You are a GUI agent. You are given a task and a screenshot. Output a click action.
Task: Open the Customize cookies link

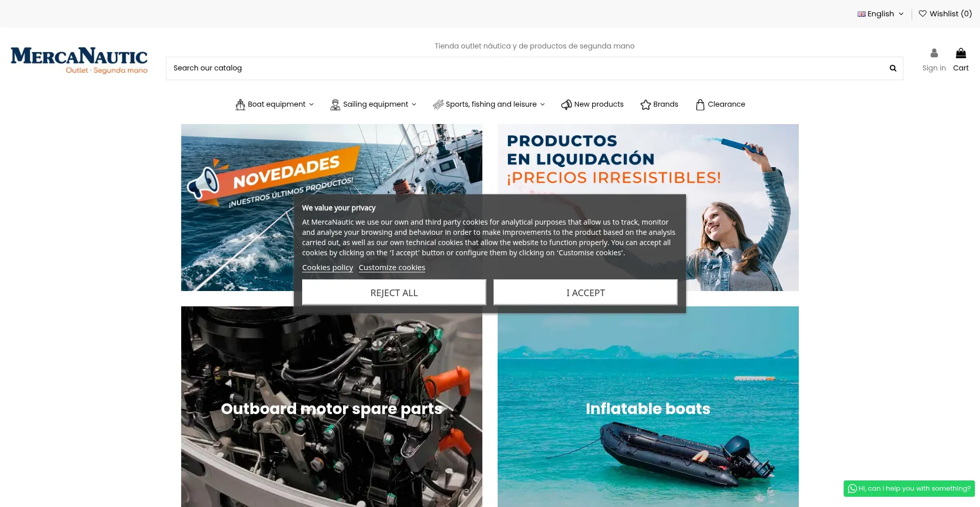point(391,268)
